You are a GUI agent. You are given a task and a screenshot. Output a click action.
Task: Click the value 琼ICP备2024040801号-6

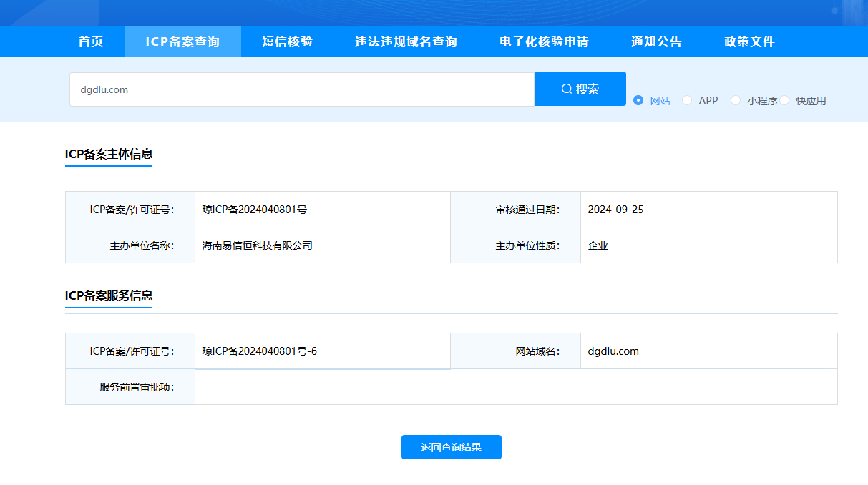(260, 351)
